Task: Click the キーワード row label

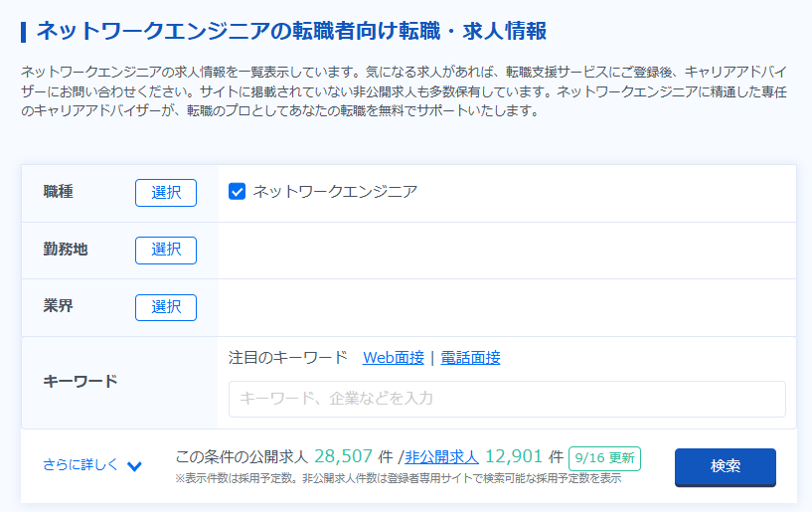Action: [x=81, y=382]
